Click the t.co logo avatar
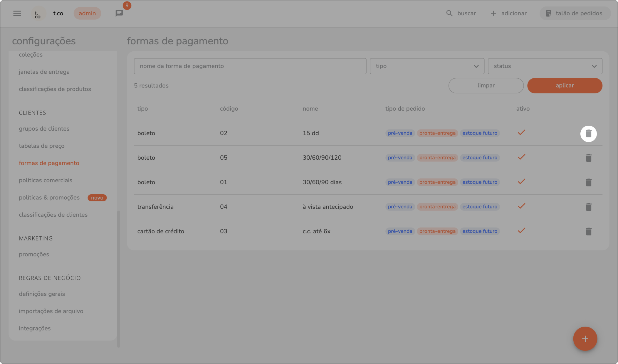The image size is (618, 364). [38, 14]
